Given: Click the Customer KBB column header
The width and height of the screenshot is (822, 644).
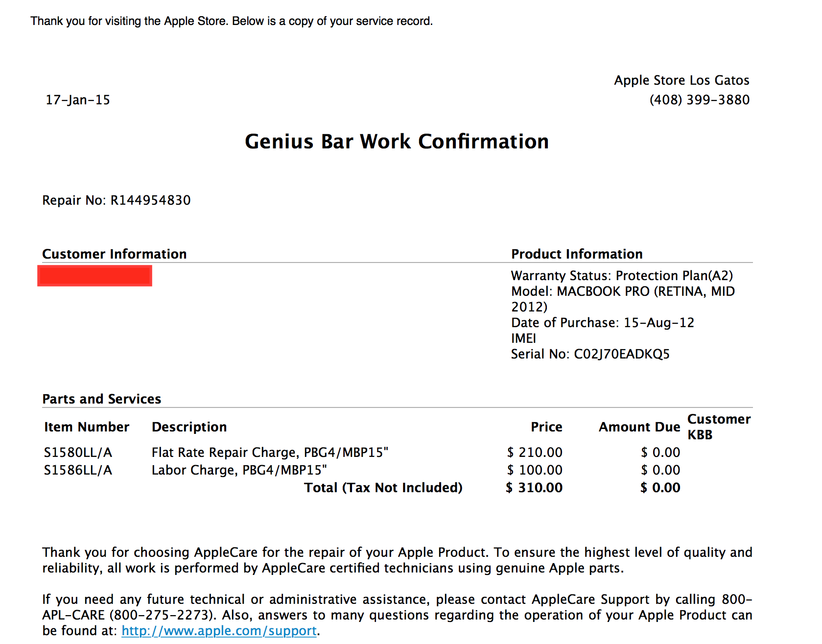Looking at the screenshot, I should pyautogui.click(x=719, y=427).
